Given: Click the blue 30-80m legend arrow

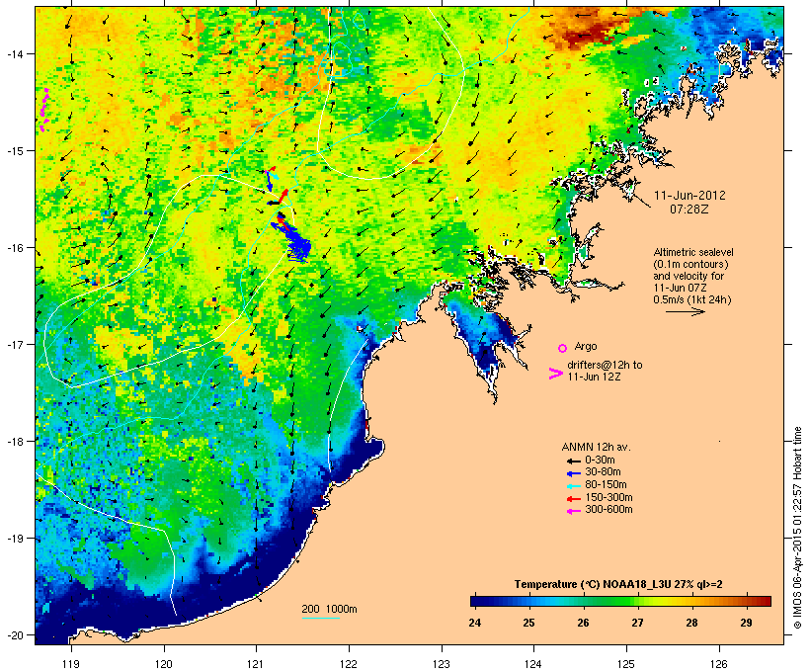Looking at the screenshot, I should point(573,473).
